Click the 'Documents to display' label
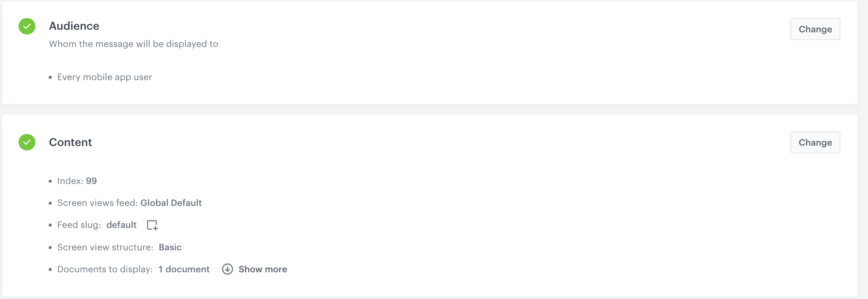The width and height of the screenshot is (868, 299). click(x=105, y=269)
